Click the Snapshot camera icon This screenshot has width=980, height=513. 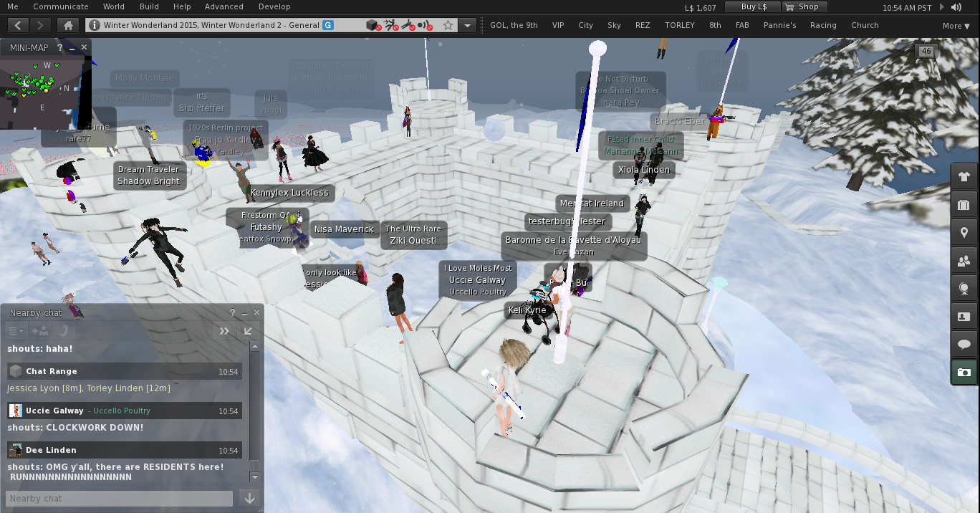964,373
